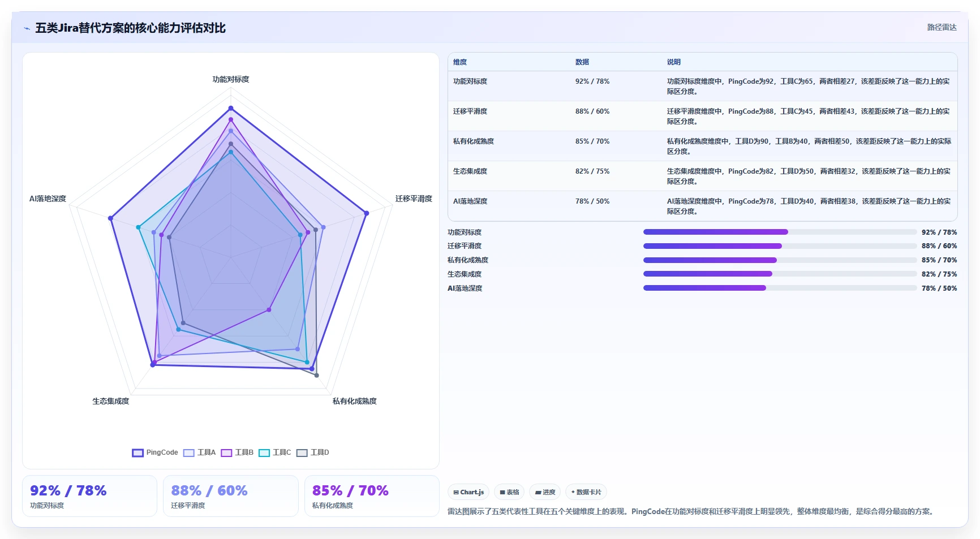Click table value 85% / 70%
The height and width of the screenshot is (539, 980).
[x=592, y=141]
